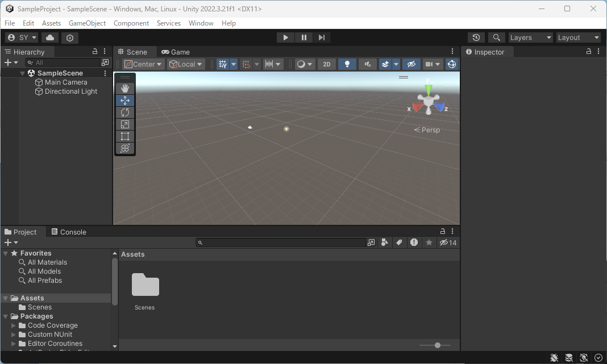Expand the Code Coverage package folder
Viewport: 607px width, 364px height.
click(x=14, y=325)
